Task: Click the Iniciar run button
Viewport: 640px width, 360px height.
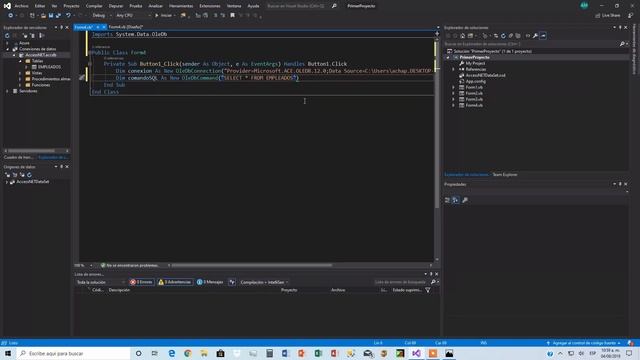Action: [x=164, y=16]
